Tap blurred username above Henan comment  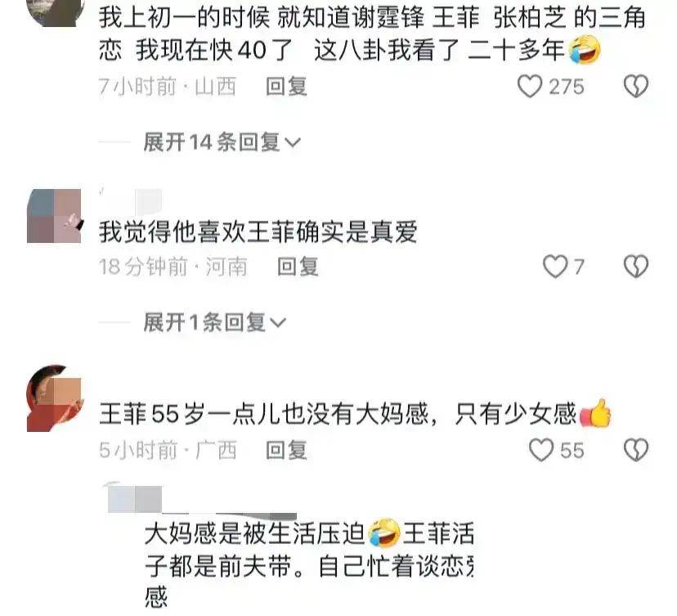click(x=131, y=201)
